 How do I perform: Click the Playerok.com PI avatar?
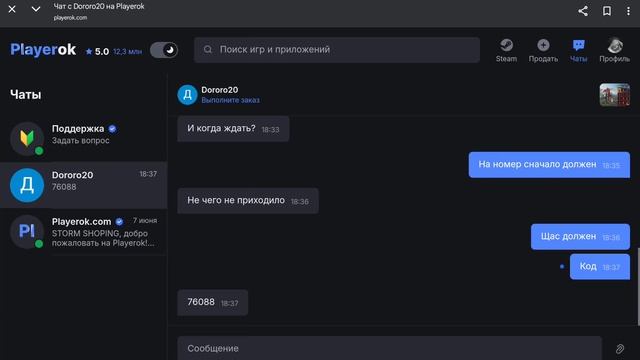click(27, 231)
